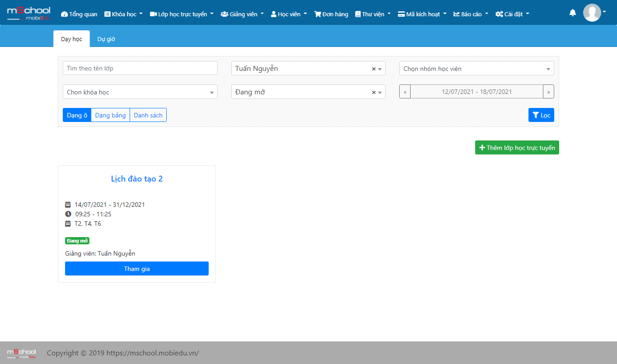
Task: Click the Lọc filter button
Action: 541,115
